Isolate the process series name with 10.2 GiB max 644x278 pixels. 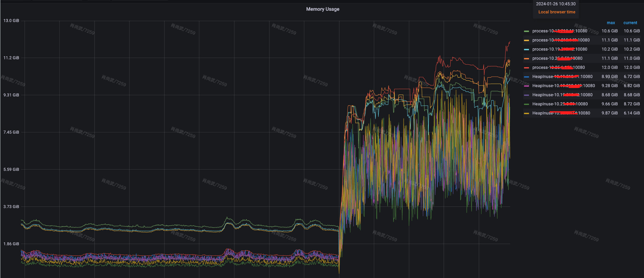click(x=560, y=49)
